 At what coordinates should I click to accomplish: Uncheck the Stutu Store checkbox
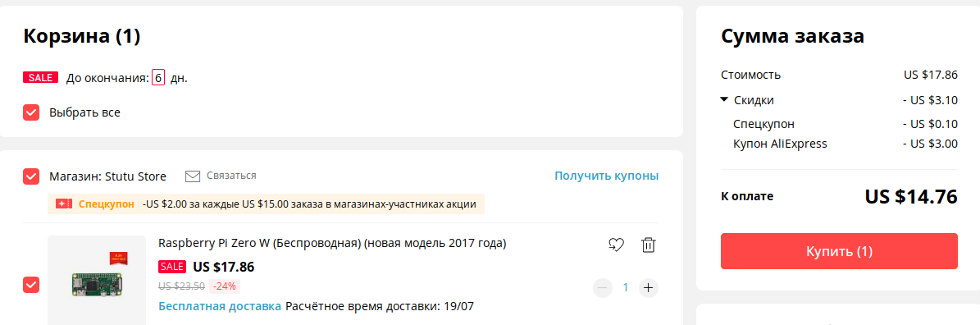pyautogui.click(x=31, y=176)
